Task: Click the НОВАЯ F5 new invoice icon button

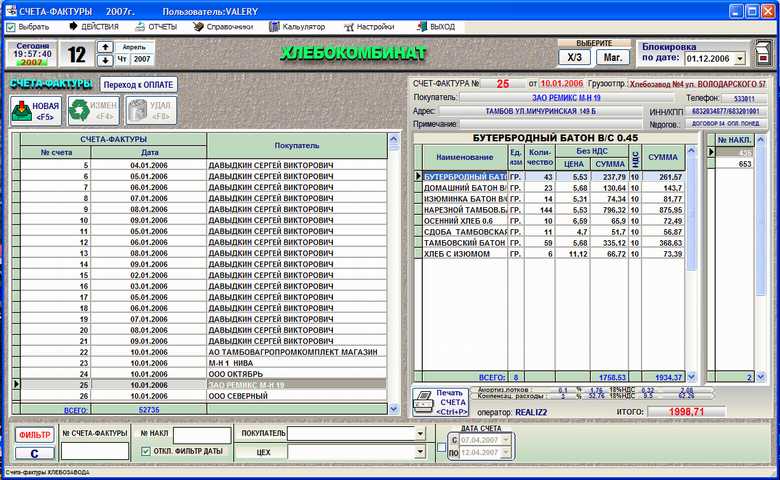Action: coord(36,110)
